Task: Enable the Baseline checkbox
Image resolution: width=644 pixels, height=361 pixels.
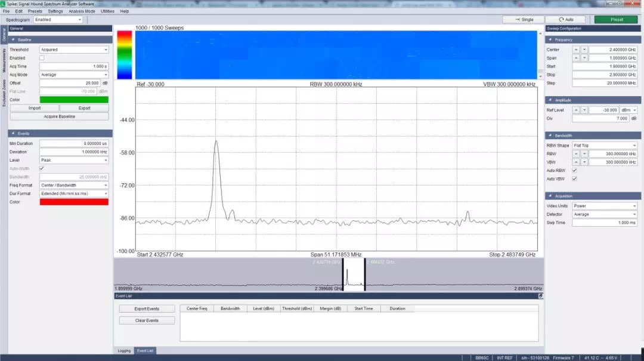Action: click(x=42, y=58)
